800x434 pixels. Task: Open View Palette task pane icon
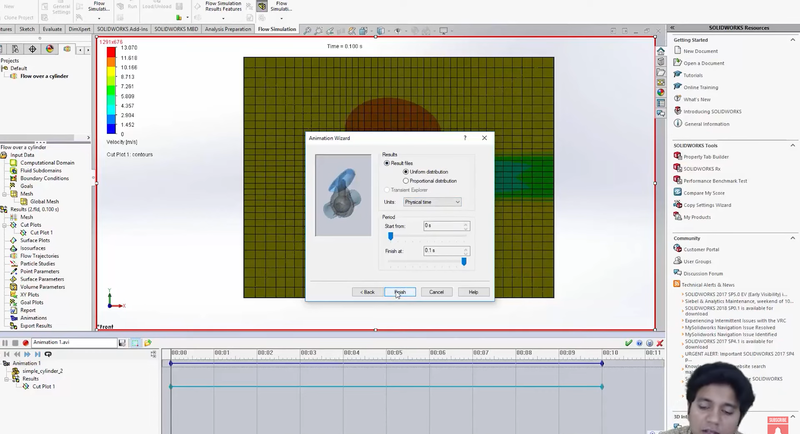click(661, 82)
